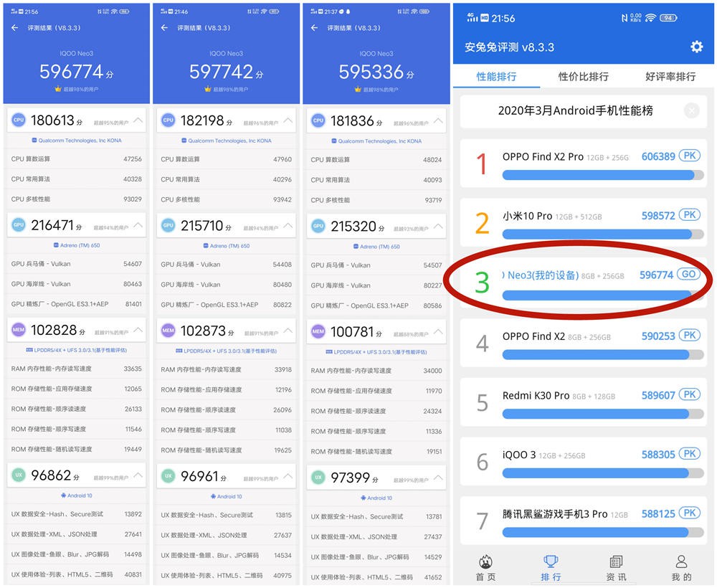This screenshot has width=717, height=588.
Task: Collapse the UX section scoring 97399
Action: 438,478
